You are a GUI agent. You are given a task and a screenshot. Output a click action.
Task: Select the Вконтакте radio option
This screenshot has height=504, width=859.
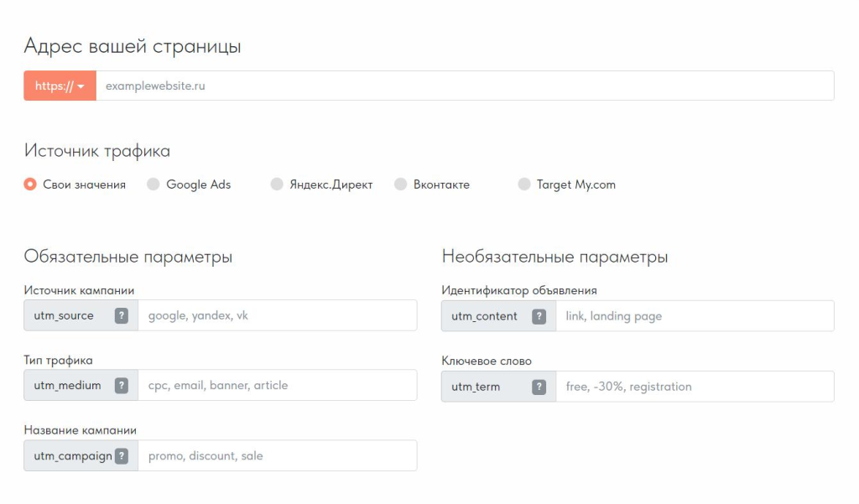pyautogui.click(x=400, y=184)
